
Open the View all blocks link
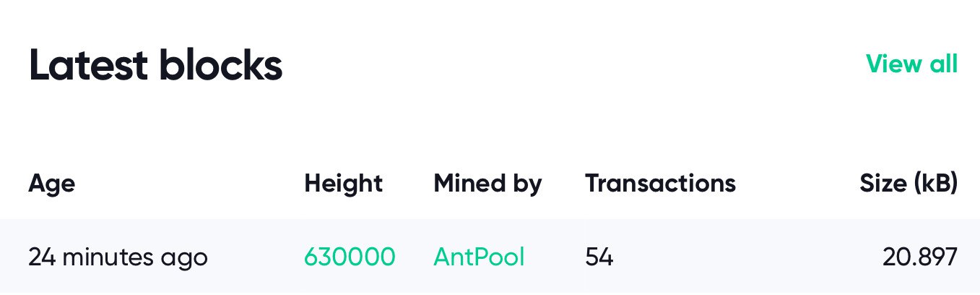(x=911, y=64)
